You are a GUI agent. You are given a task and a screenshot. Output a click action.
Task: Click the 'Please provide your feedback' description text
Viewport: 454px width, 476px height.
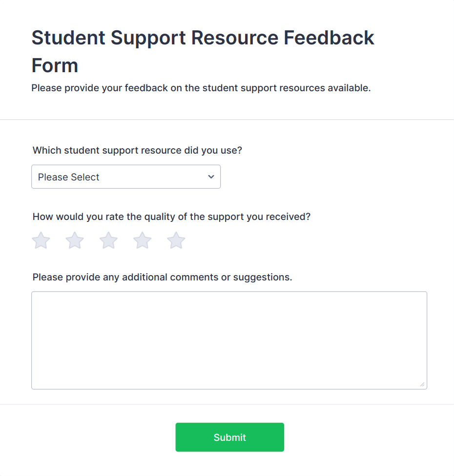[x=201, y=88]
